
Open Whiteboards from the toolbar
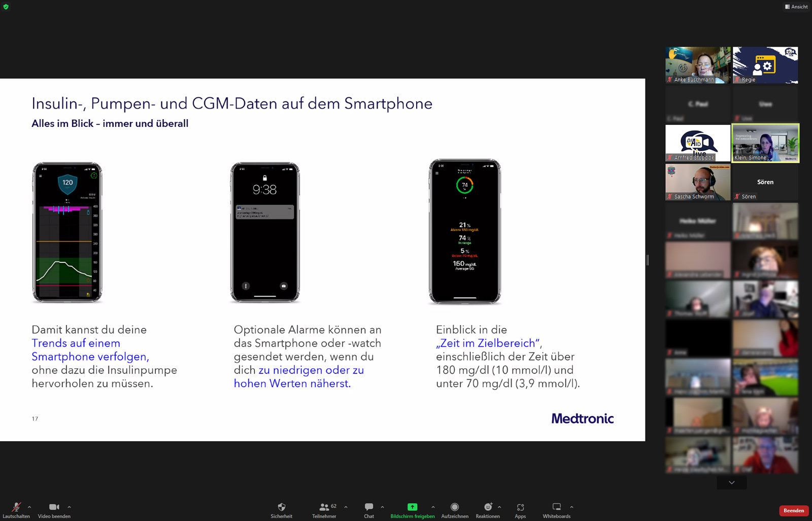[557, 510]
